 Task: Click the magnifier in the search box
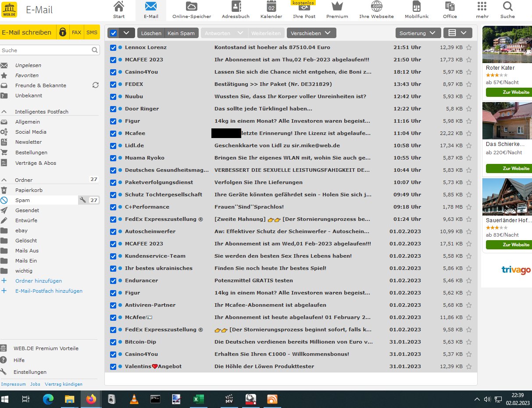(95, 50)
